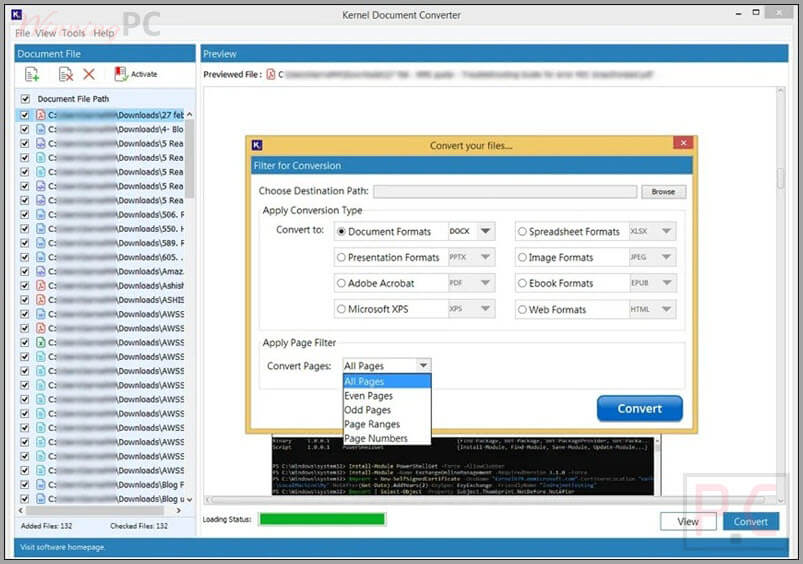The image size is (803, 564).
Task: Click the PDF icon of Downloads\Ashist row
Action: tap(40, 285)
